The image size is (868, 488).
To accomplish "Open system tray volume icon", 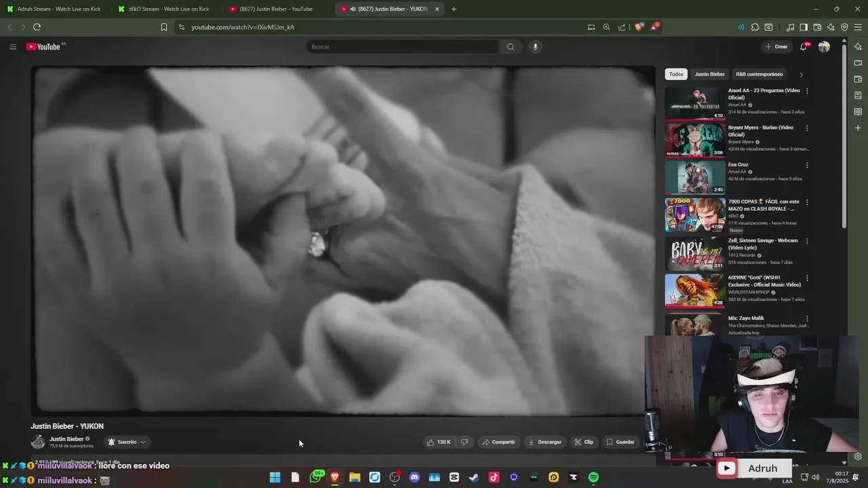I will (x=815, y=477).
